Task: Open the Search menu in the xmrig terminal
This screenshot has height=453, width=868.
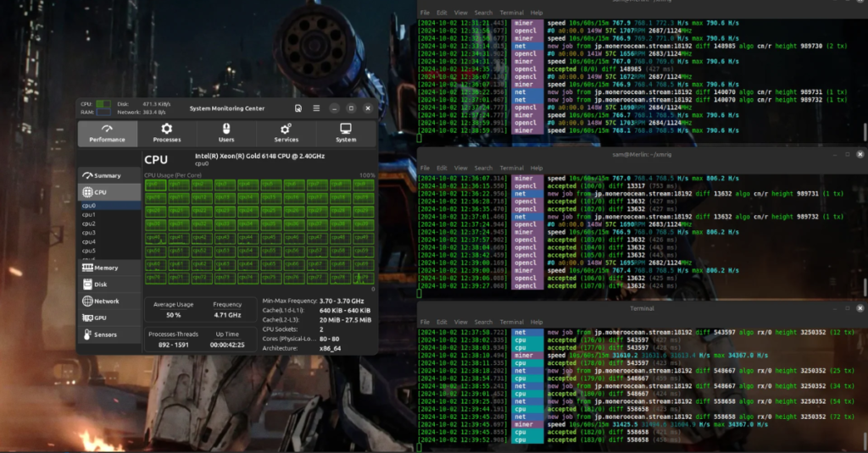Action: pos(483,168)
